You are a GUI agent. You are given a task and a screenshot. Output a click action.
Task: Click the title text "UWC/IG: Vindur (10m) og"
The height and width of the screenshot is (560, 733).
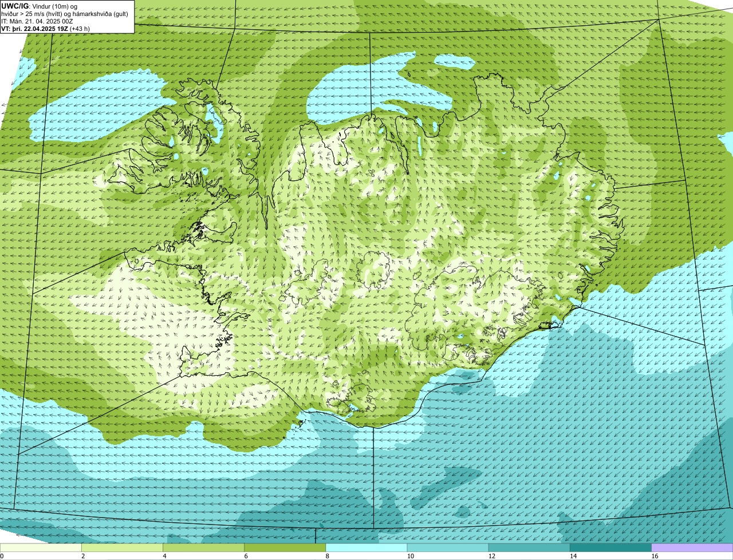pos(39,6)
